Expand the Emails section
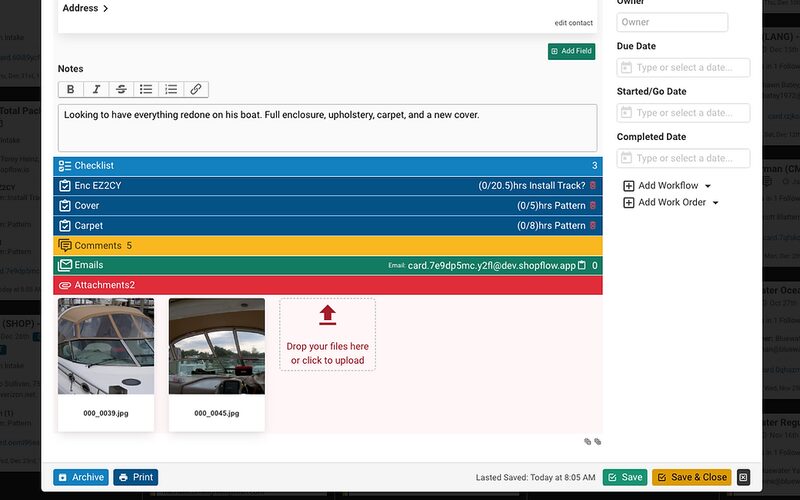800x500 pixels. [328, 265]
